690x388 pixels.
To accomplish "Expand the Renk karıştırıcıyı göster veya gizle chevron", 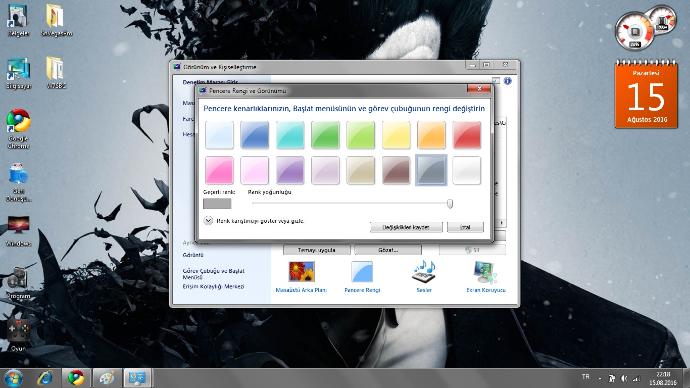I will click(x=208, y=220).
